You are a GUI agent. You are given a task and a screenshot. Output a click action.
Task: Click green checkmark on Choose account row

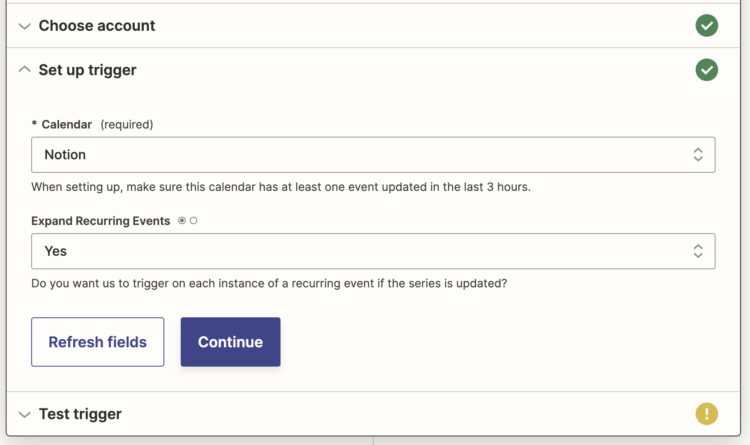point(707,26)
